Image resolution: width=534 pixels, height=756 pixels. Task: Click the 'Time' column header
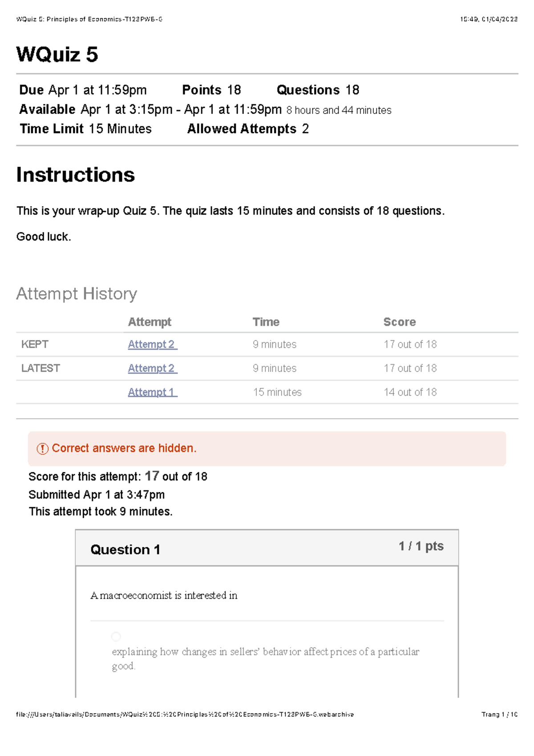tap(266, 322)
